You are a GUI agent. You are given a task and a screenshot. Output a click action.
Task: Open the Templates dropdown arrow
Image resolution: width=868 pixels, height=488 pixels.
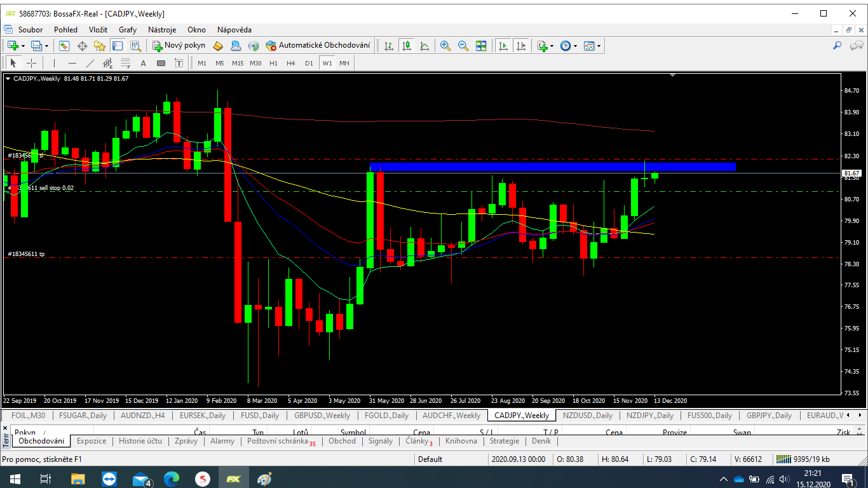click(x=599, y=46)
